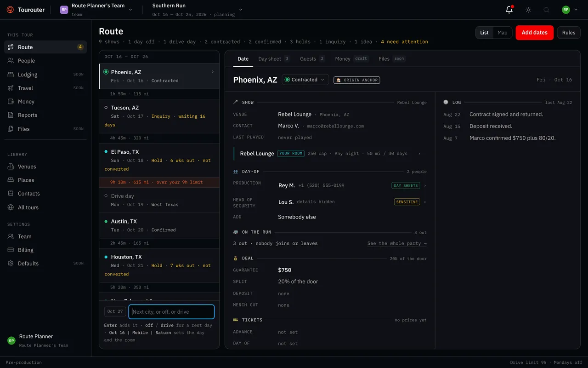
Task: Select El Paso, TX route stop
Action: click(159, 160)
